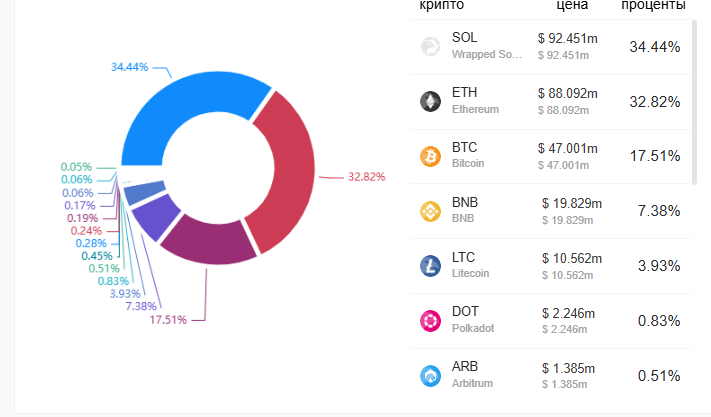Click the 17.51% chart label

[x=167, y=320]
